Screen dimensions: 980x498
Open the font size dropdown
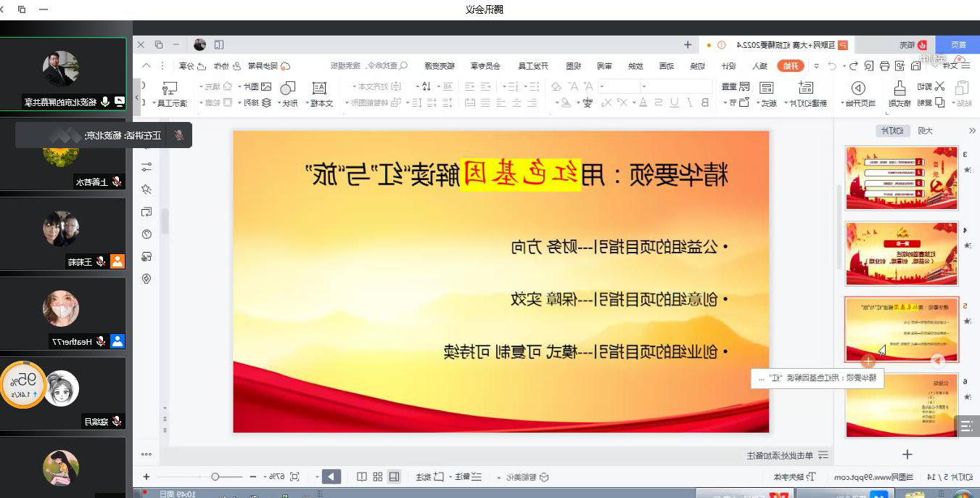(603, 86)
